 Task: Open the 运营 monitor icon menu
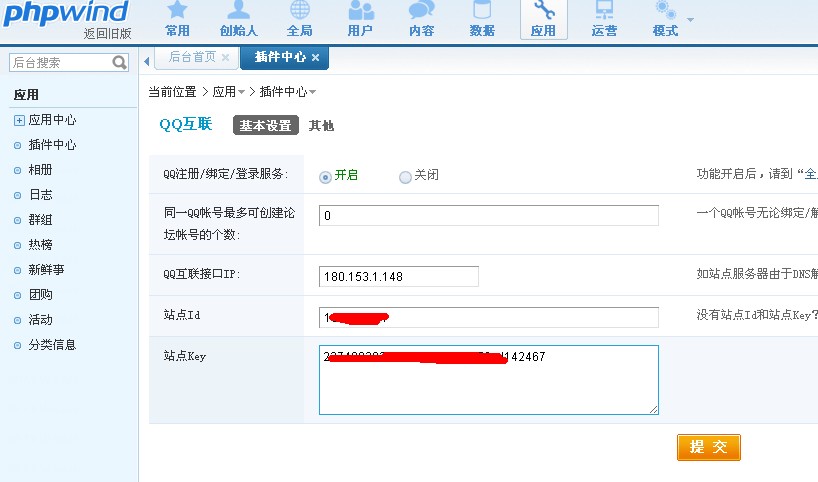(604, 19)
